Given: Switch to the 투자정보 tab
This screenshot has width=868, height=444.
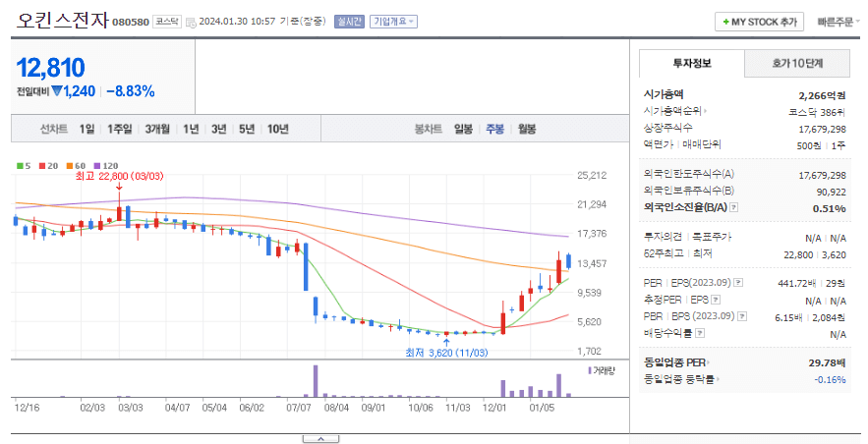Looking at the screenshot, I should click(692, 64).
